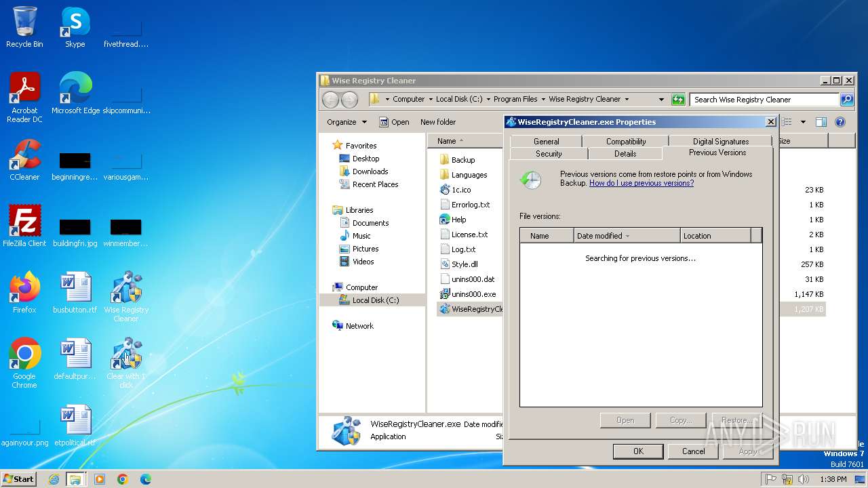Select buildingfri.jpg desktop file
This screenshot has height=488, width=868.
(x=75, y=233)
